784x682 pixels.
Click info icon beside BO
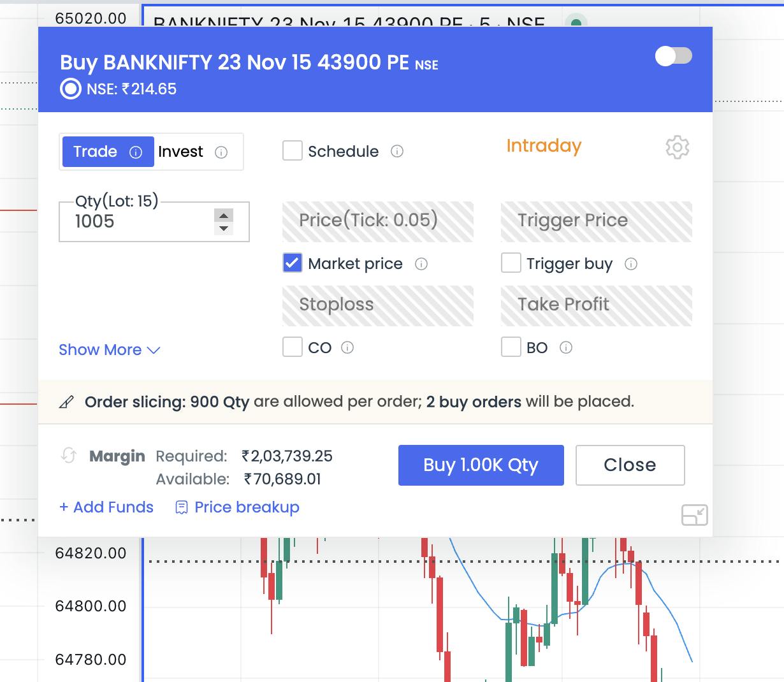[x=566, y=347]
